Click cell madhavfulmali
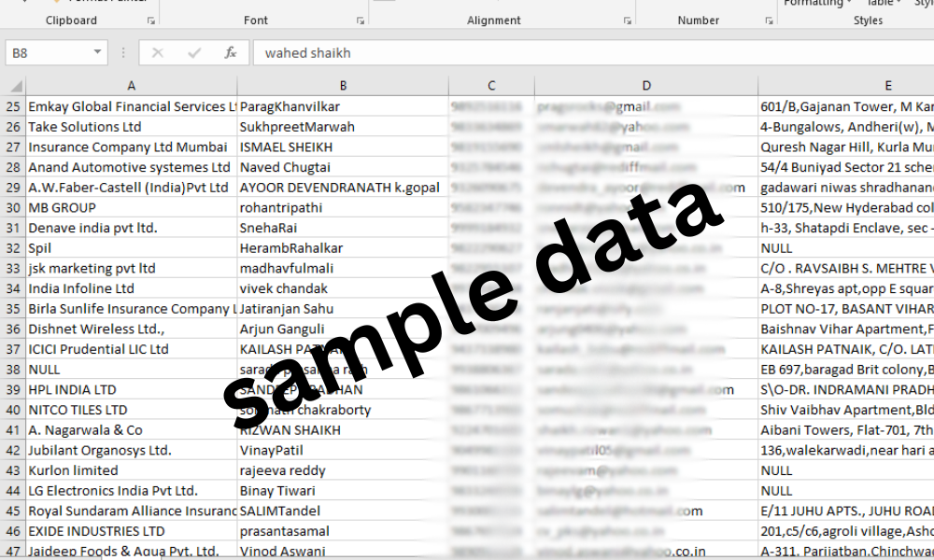The width and height of the screenshot is (934, 560). click(343, 269)
